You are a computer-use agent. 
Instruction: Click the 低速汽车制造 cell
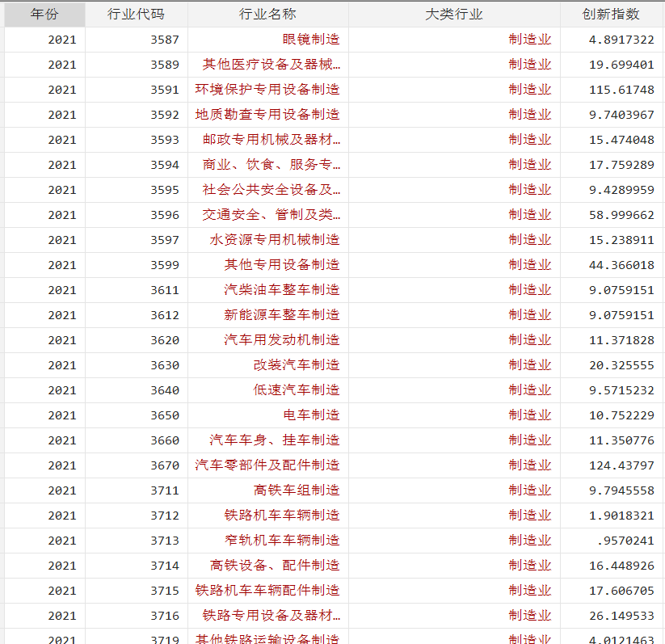(268, 390)
